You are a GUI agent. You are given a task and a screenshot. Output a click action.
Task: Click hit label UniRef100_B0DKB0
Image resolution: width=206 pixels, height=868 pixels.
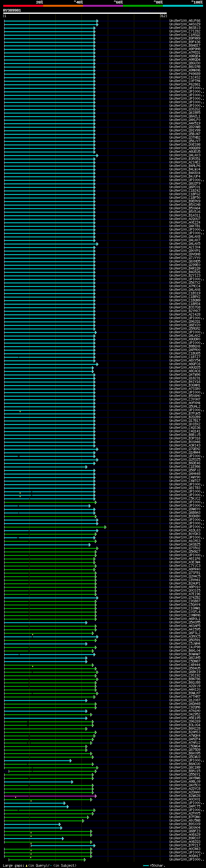[185, 516]
